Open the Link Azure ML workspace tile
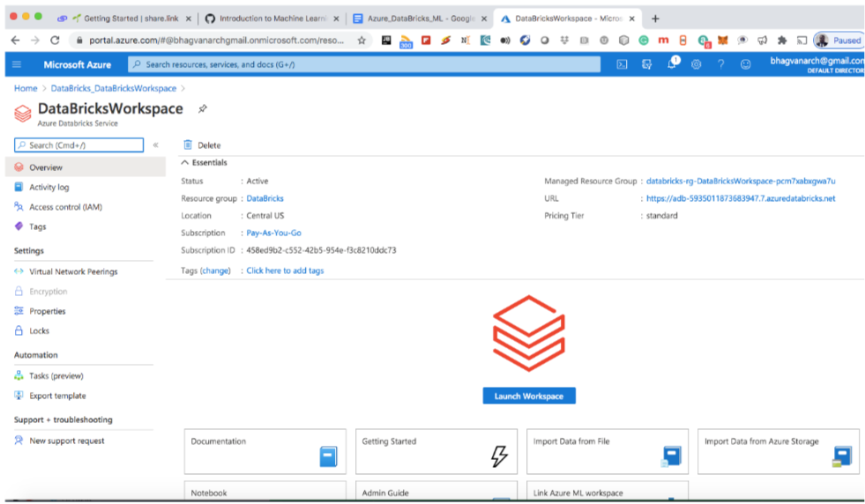Image resolution: width=865 pixels, height=504 pixels. pos(608,492)
